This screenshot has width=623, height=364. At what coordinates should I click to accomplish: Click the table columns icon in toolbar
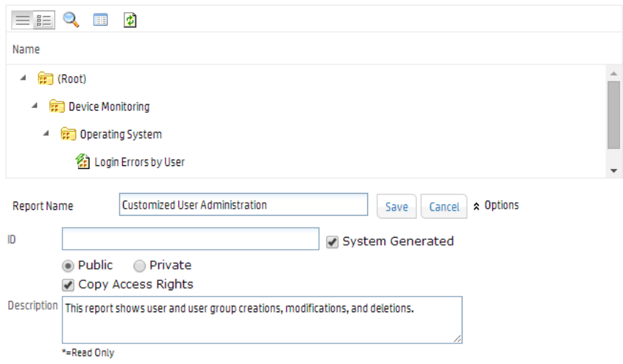(x=101, y=20)
